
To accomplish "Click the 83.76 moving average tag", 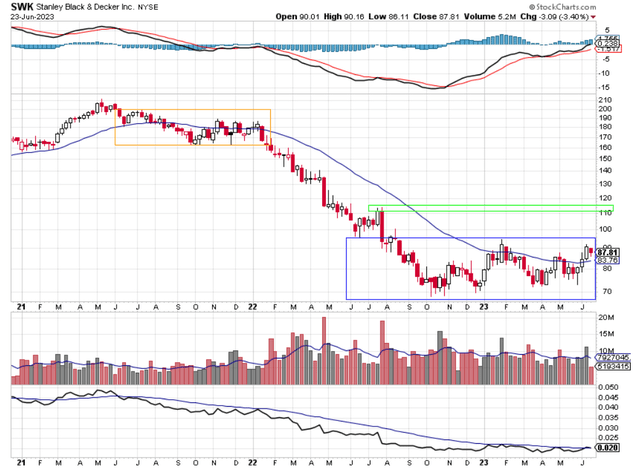I will 608,260.
